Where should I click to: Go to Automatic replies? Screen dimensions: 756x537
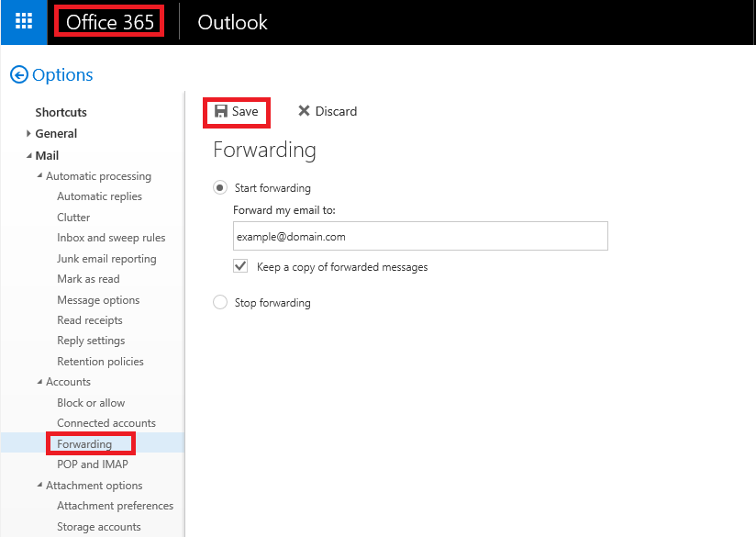pos(99,196)
